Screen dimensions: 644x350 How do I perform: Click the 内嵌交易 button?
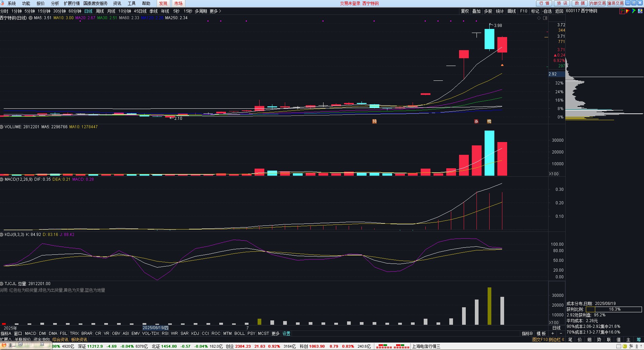598,3
